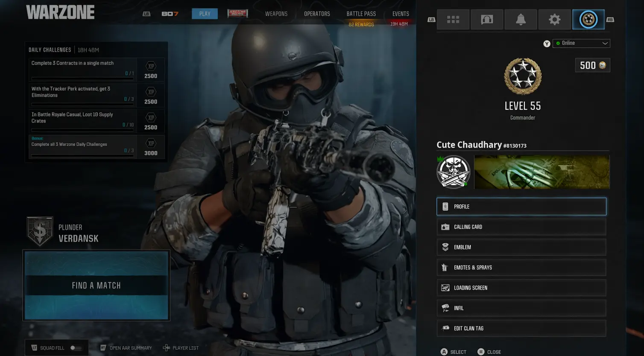
Task: Click OPEN AAR SUMMARY
Action: point(131,348)
